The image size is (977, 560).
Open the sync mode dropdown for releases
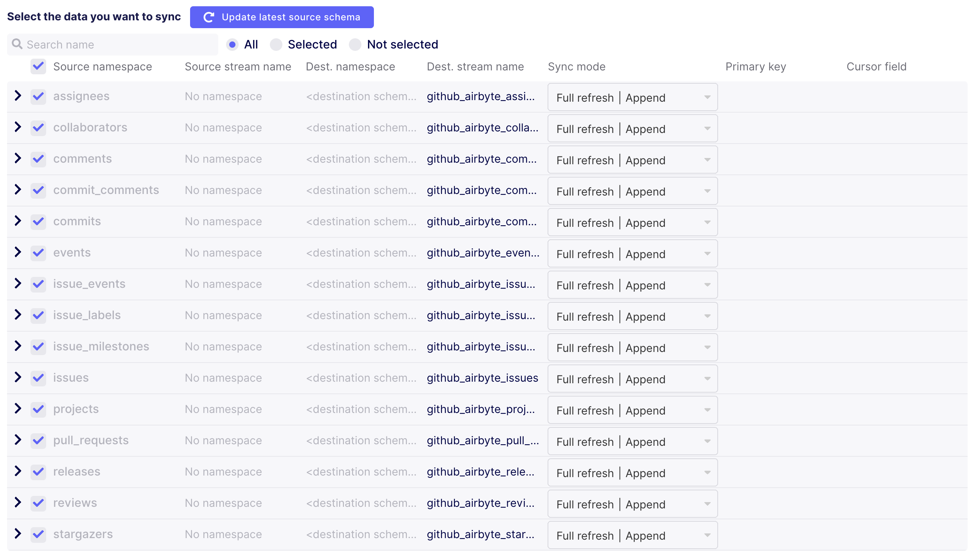pos(632,472)
